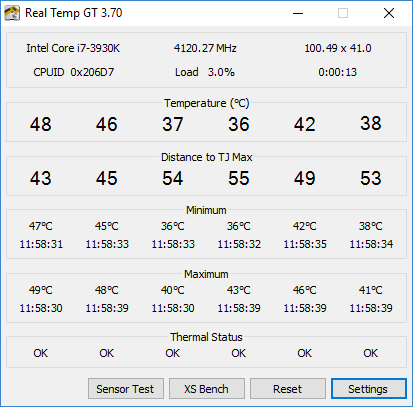Click the CPUID 0x206D7 text
The image size is (413, 407).
(74, 72)
